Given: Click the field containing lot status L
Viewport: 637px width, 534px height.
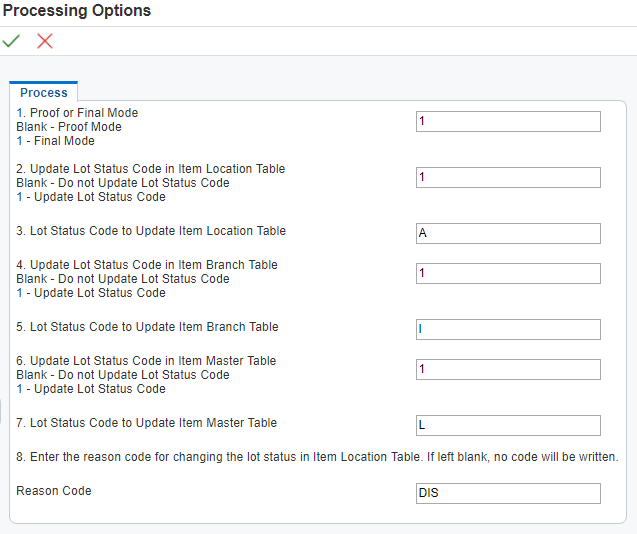Looking at the screenshot, I should (x=508, y=426).
